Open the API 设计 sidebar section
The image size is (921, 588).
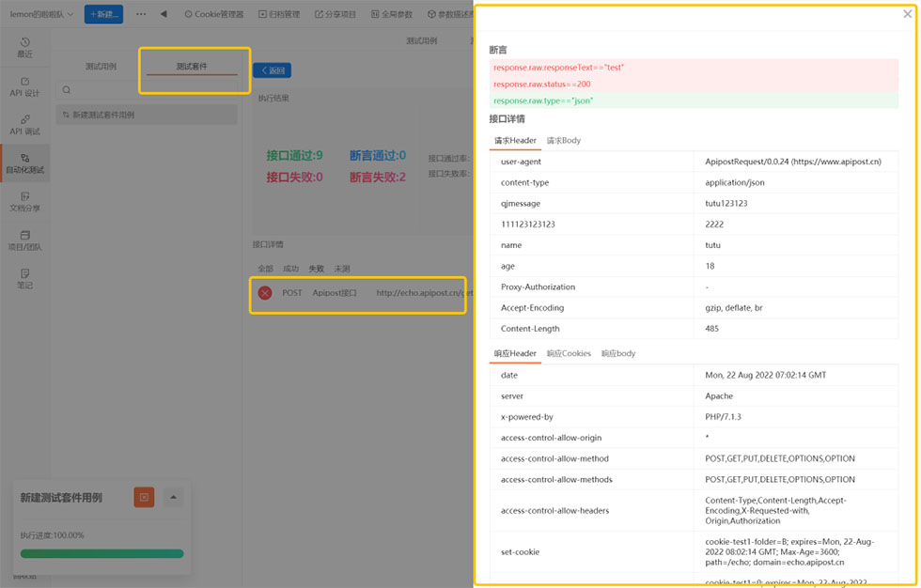(24, 86)
